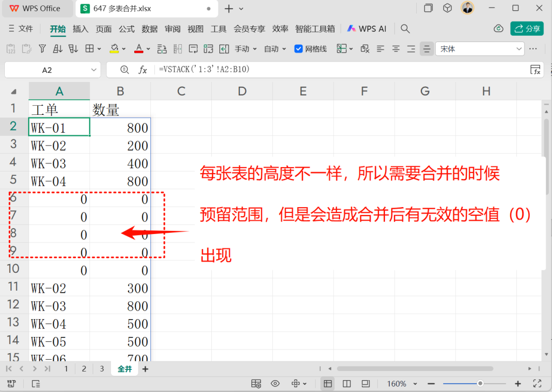Expand the Name Box dropdown arrow
Screen dimensions: 552x392
tap(94, 70)
